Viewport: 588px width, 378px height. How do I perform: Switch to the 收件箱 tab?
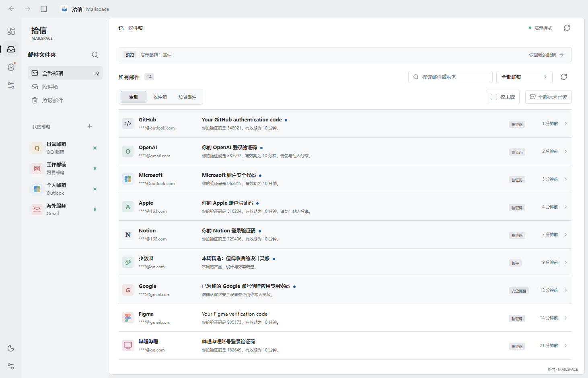tap(160, 97)
